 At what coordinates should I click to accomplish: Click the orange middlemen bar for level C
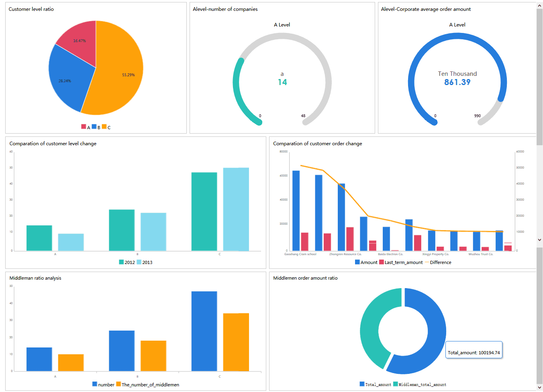coord(236,342)
